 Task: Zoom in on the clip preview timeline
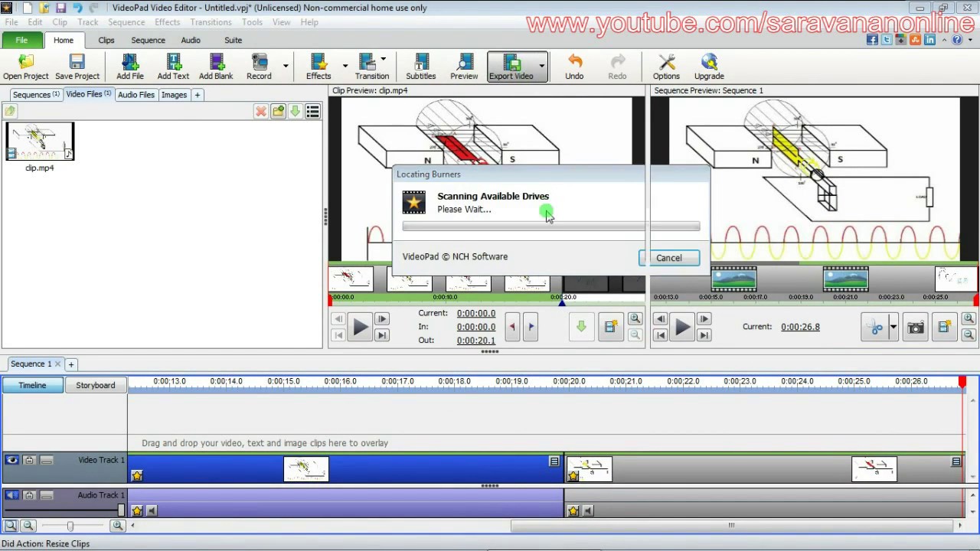[635, 319]
